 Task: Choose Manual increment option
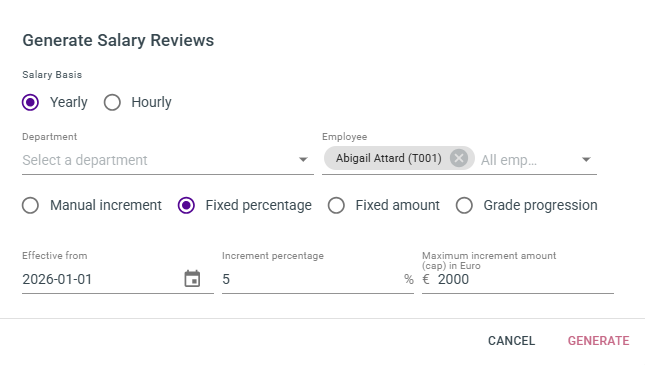[30, 205]
